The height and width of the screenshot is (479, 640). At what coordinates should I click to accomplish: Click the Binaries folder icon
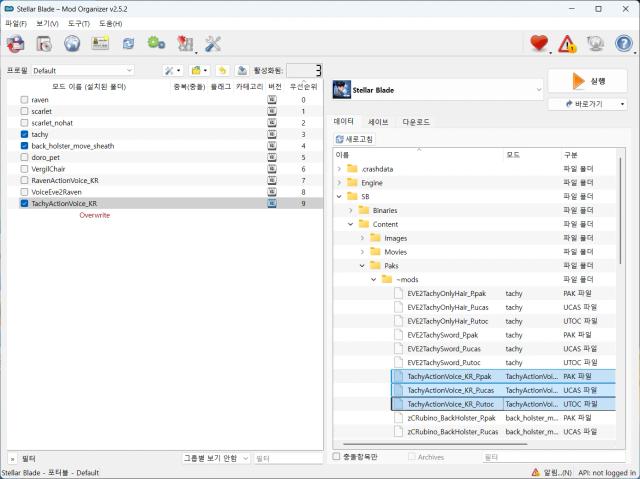pyautogui.click(x=363, y=210)
